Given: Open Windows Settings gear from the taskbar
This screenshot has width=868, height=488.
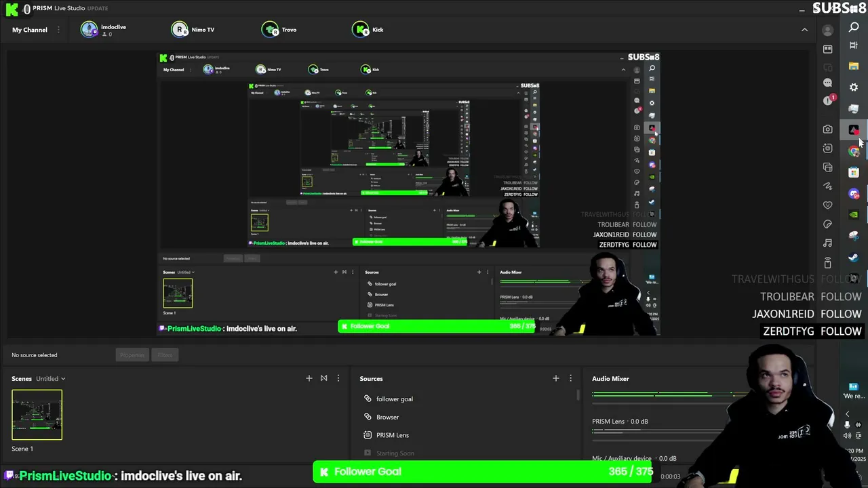Looking at the screenshot, I should 854,87.
